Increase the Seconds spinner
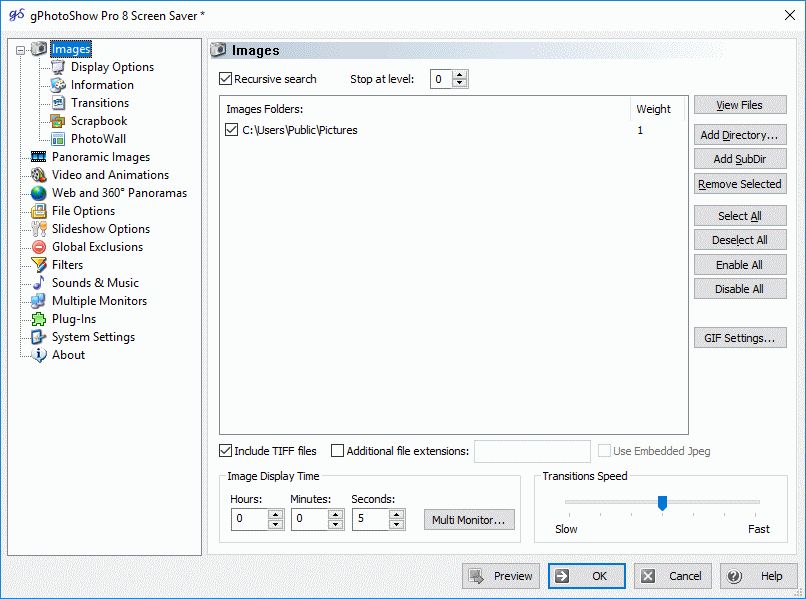Image resolution: width=806 pixels, height=599 pixels. pyautogui.click(x=396, y=515)
